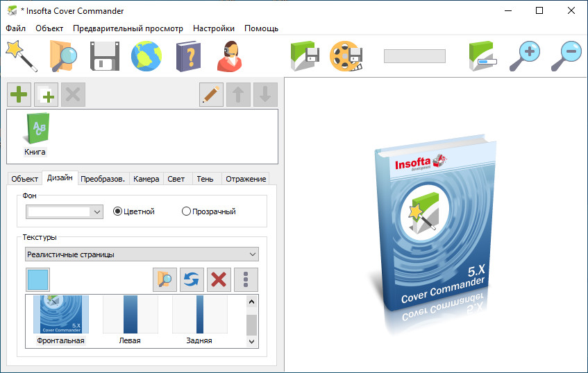Launch the magic wand wizard tool
Image resolution: width=588 pixels, height=373 pixels.
pos(21,56)
